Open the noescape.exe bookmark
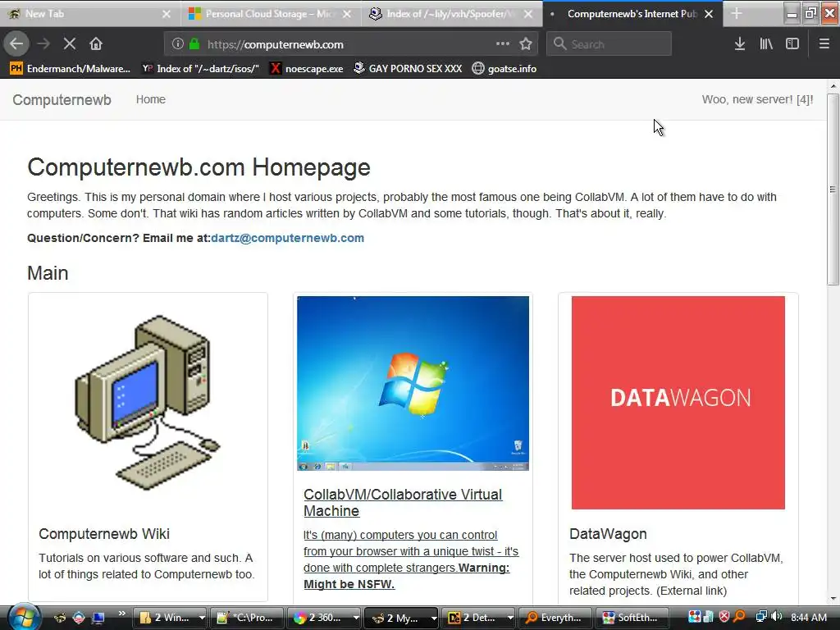Viewport: 840px width, 630px height. 307,69
